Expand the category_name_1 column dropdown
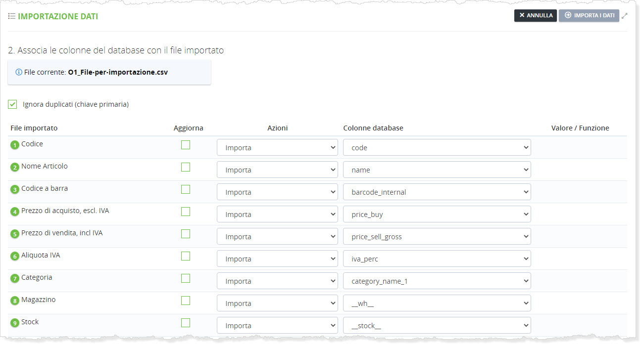The image size is (644, 347). point(437,281)
